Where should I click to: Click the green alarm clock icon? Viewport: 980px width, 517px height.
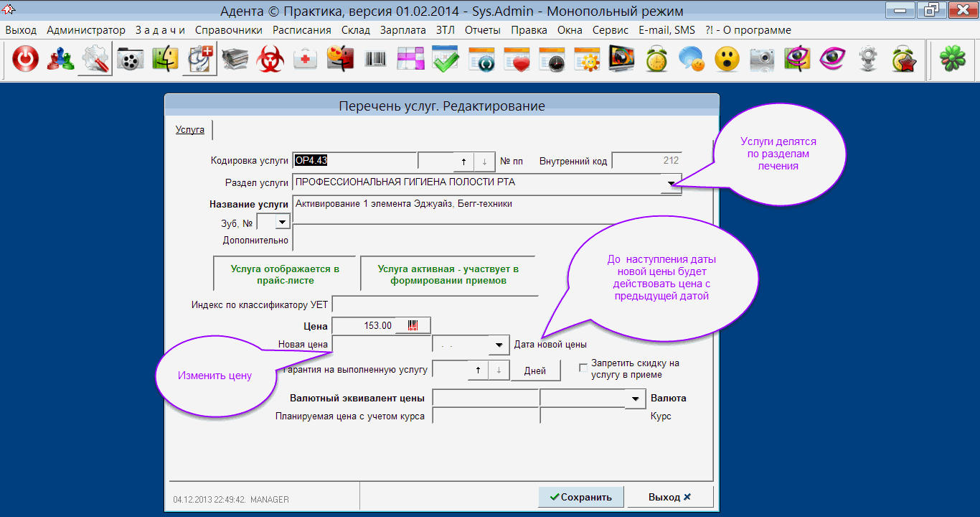[x=656, y=60]
